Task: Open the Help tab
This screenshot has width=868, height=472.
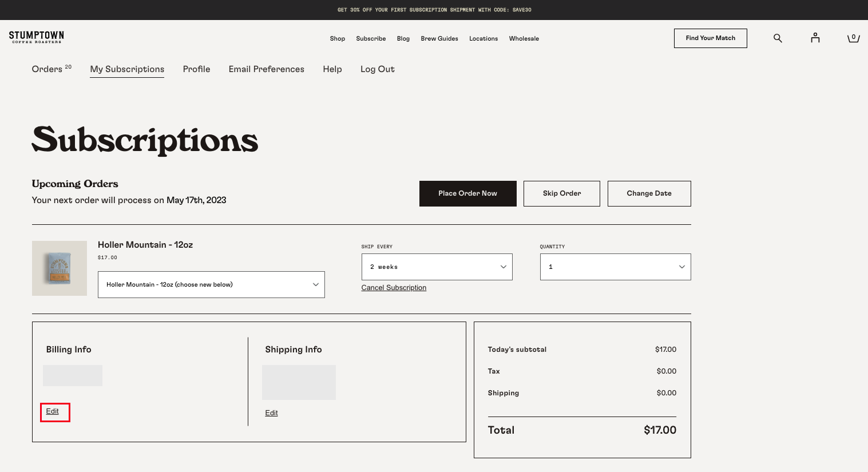Action: point(332,69)
